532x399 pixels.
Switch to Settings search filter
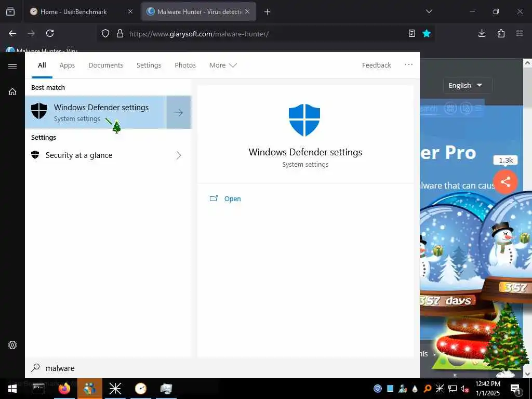(x=149, y=65)
